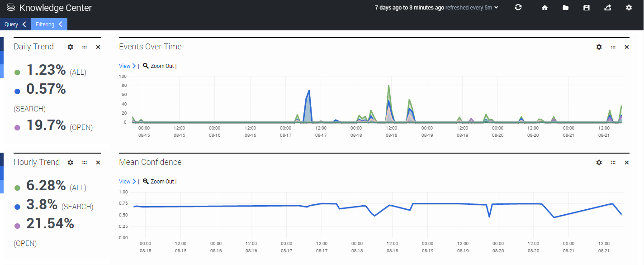Open Hourly Trend panel settings gear
This screenshot has height=265, width=644.
click(x=70, y=163)
